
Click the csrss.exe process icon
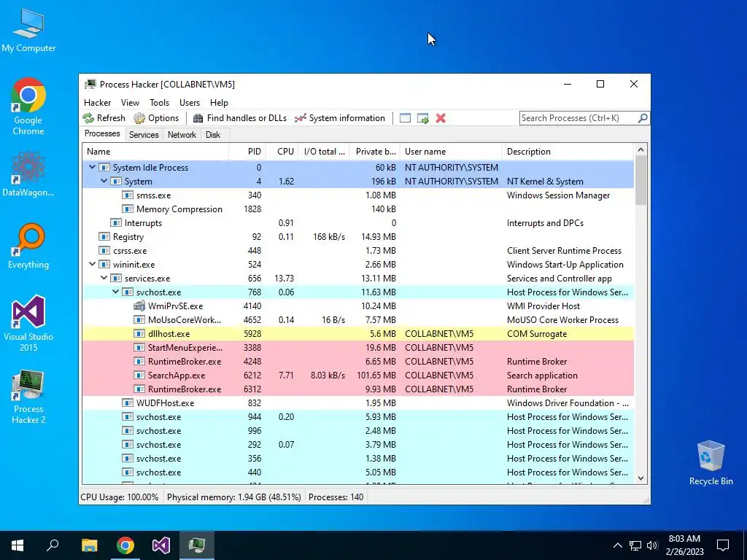point(104,251)
